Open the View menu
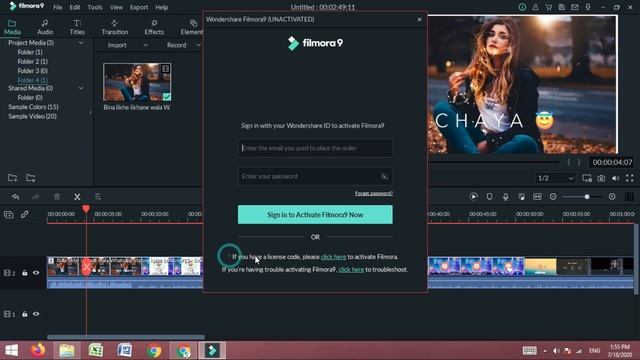 click(116, 7)
